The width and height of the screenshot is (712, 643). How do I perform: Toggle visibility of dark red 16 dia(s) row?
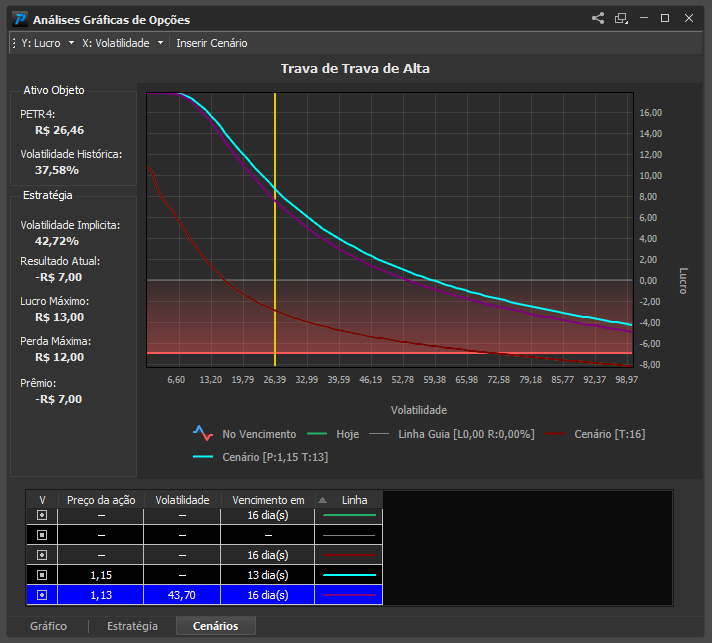(42, 555)
